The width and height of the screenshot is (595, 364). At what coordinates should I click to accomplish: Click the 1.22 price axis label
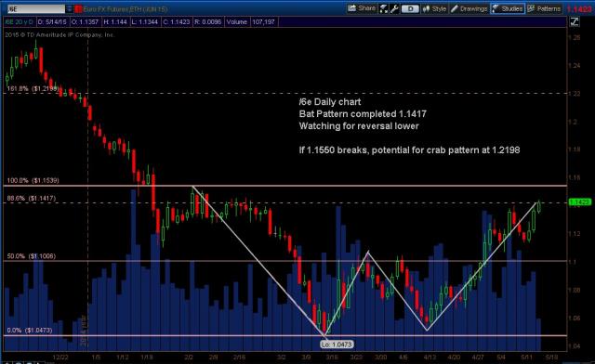coord(575,94)
